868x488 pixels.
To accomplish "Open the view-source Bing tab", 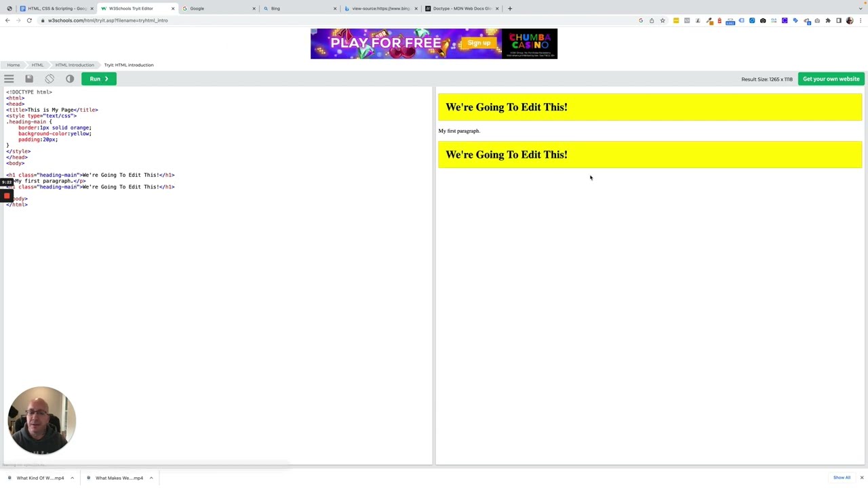I will click(x=380, y=9).
